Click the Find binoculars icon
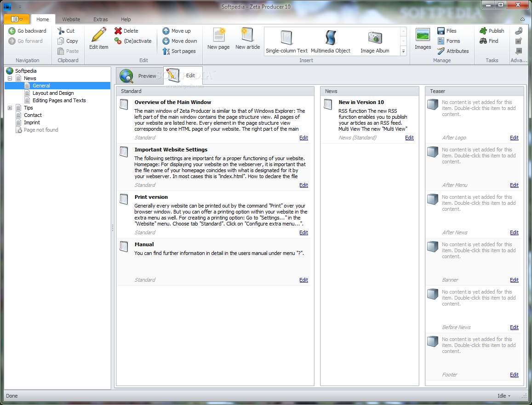Image resolution: width=532 pixels, height=405 pixels. [x=483, y=41]
